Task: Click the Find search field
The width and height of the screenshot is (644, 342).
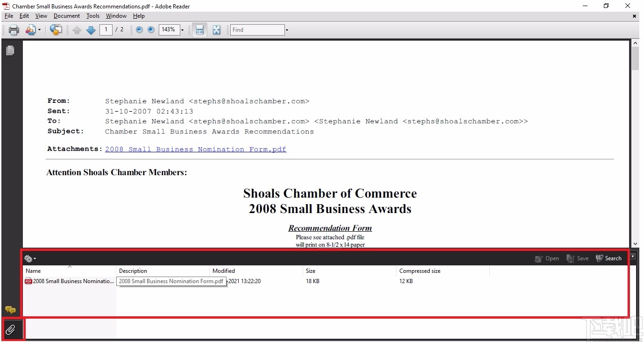Action: click(257, 30)
